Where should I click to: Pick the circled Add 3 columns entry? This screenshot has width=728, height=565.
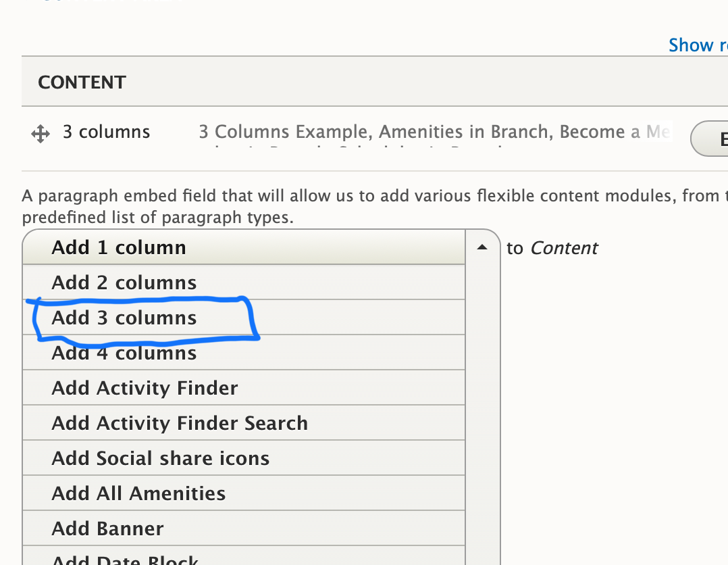[x=244, y=318]
